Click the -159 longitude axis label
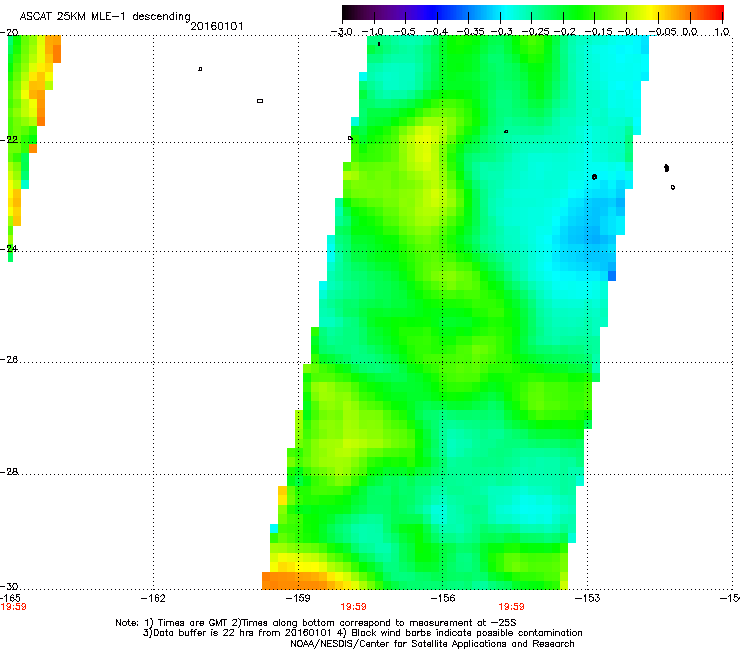Viewport: 740px width, 650px height. click(298, 599)
